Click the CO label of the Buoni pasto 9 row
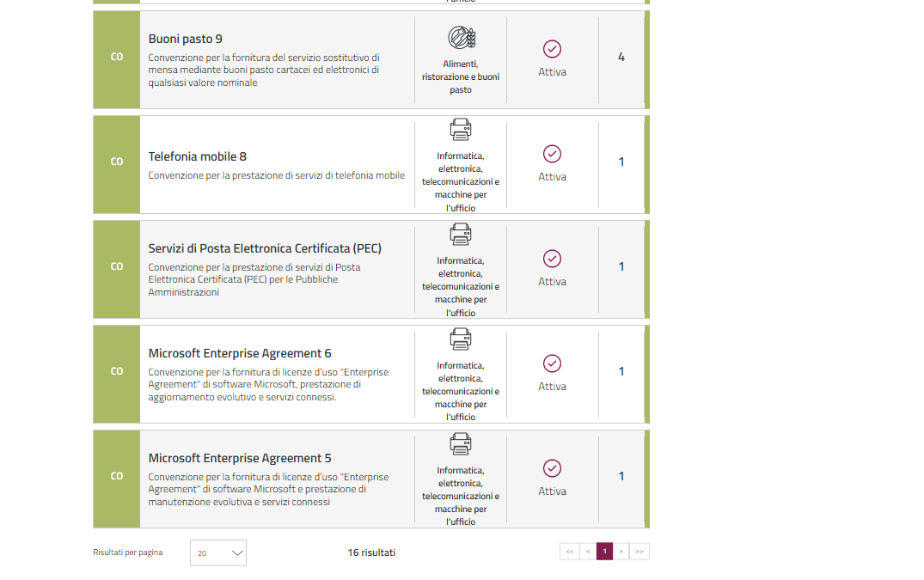The image size is (924, 580). [117, 57]
